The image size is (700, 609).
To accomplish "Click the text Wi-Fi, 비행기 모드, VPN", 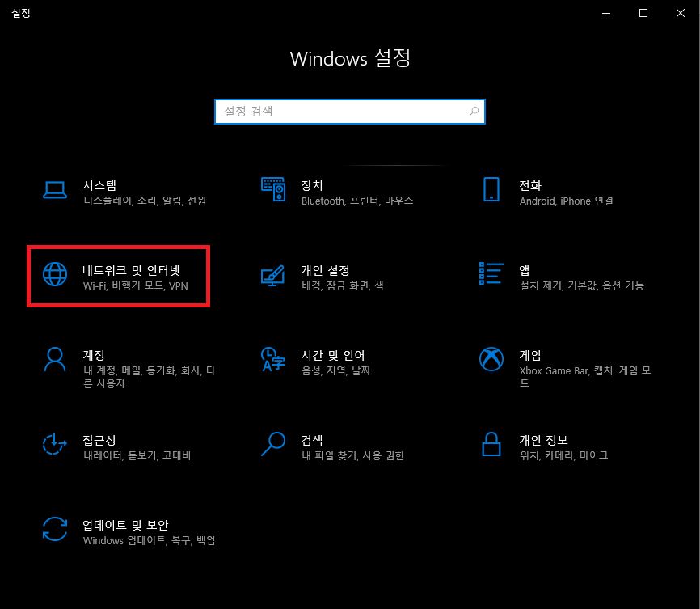I will click(136, 286).
